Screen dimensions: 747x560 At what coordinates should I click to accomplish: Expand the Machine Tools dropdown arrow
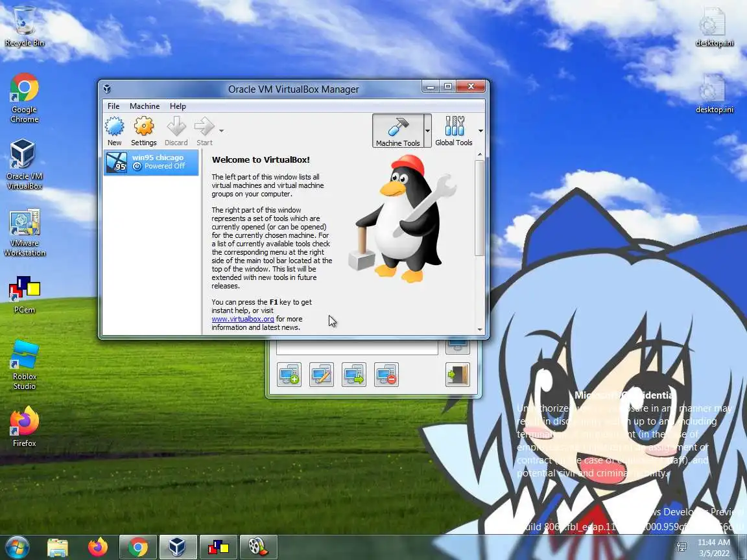(x=427, y=130)
